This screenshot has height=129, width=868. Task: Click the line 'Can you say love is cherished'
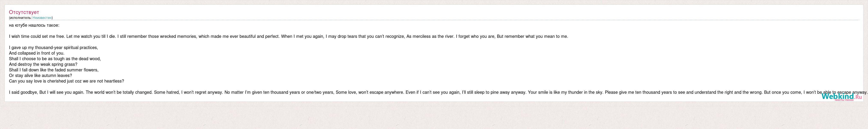[67, 81]
